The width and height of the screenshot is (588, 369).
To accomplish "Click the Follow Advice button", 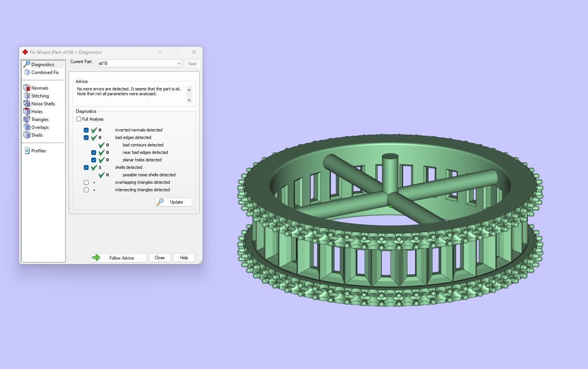I will pos(118,258).
